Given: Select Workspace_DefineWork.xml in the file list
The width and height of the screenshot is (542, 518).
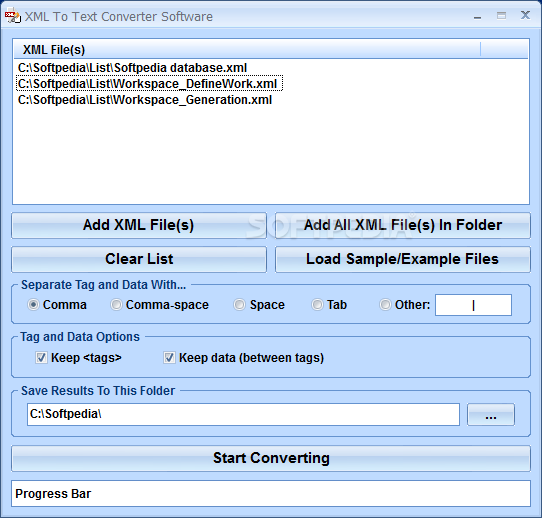Looking at the screenshot, I should [x=149, y=84].
